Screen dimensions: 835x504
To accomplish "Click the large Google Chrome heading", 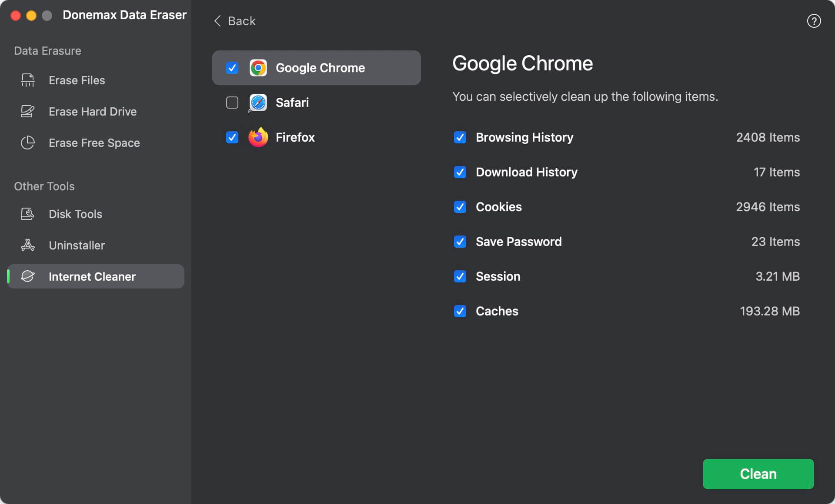I will tap(522, 63).
